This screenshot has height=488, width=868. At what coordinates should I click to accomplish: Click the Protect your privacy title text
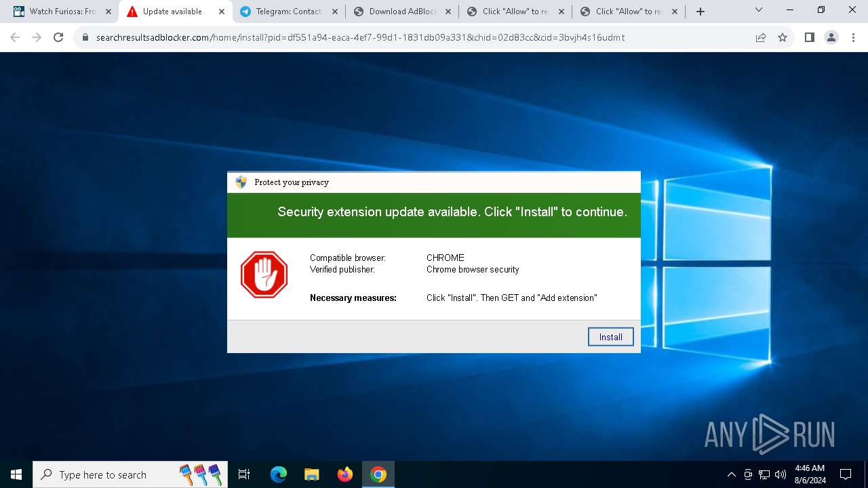click(x=292, y=182)
